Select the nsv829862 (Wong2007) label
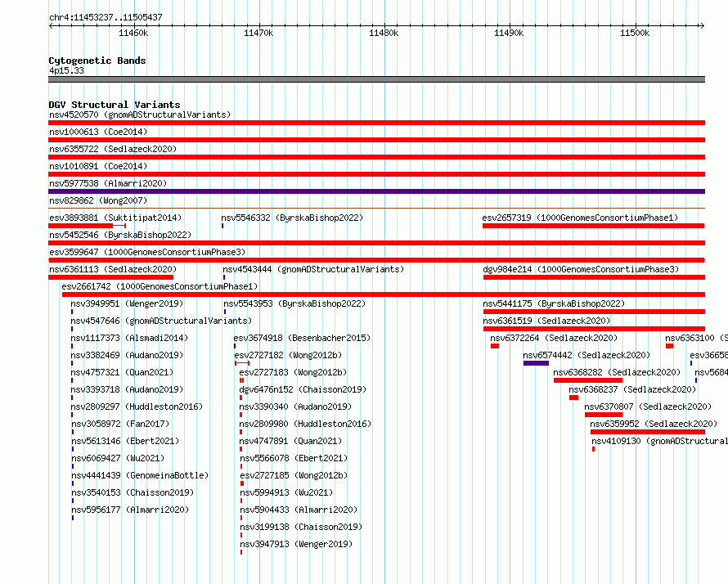Image resolution: width=728 pixels, height=584 pixels. coord(98,200)
